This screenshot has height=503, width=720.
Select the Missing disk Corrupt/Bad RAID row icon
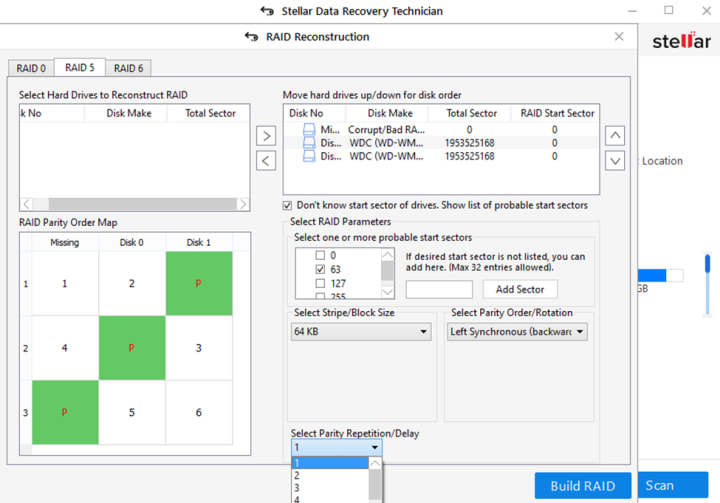point(309,130)
